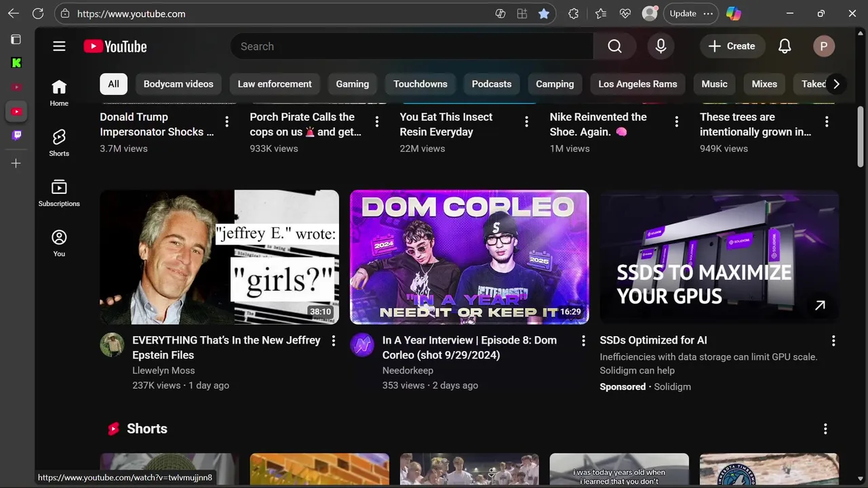Select the Law enforcement chip

pyautogui.click(x=275, y=84)
